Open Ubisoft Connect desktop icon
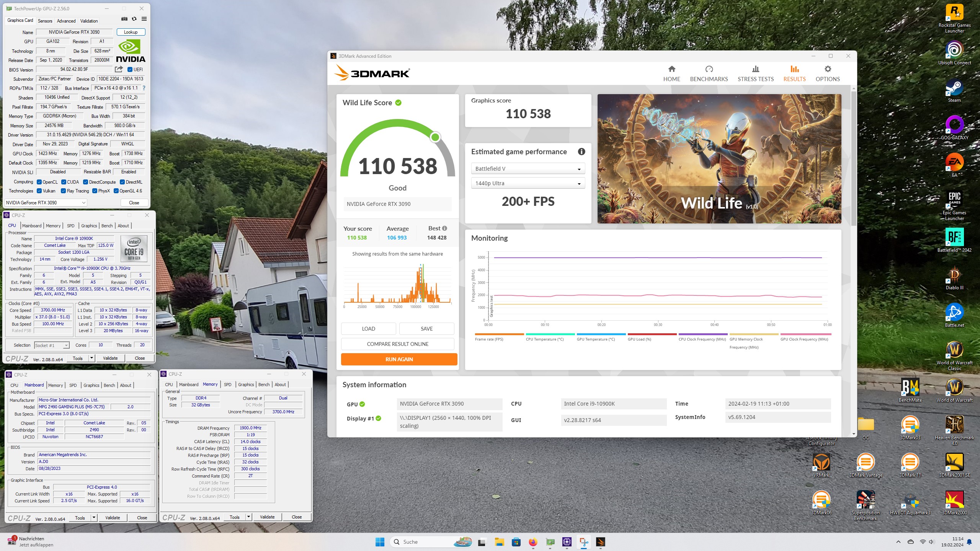The image size is (980, 551). (954, 53)
